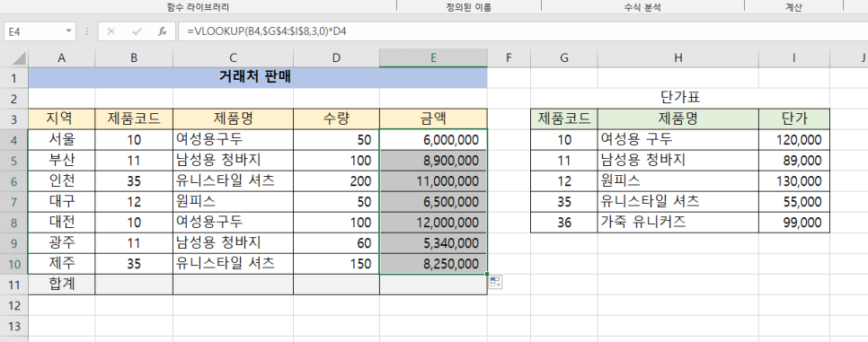Image resolution: width=868 pixels, height=342 pixels.
Task: Select 가죽 유니커즈 in price table
Action: pyautogui.click(x=678, y=223)
